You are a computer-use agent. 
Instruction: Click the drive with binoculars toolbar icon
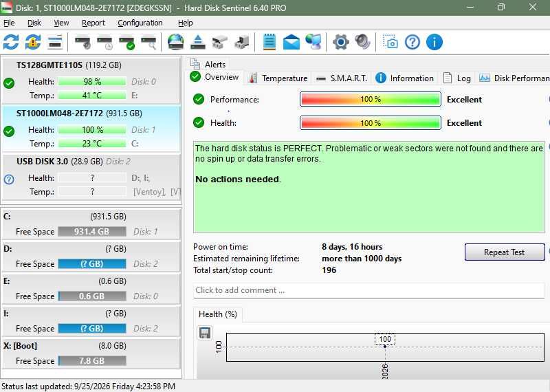point(220,43)
